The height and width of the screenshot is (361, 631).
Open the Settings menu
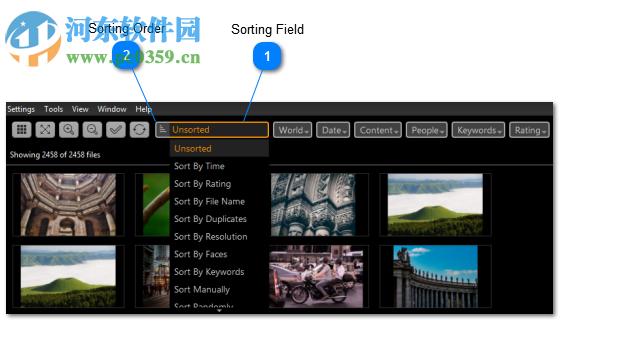tap(21, 109)
